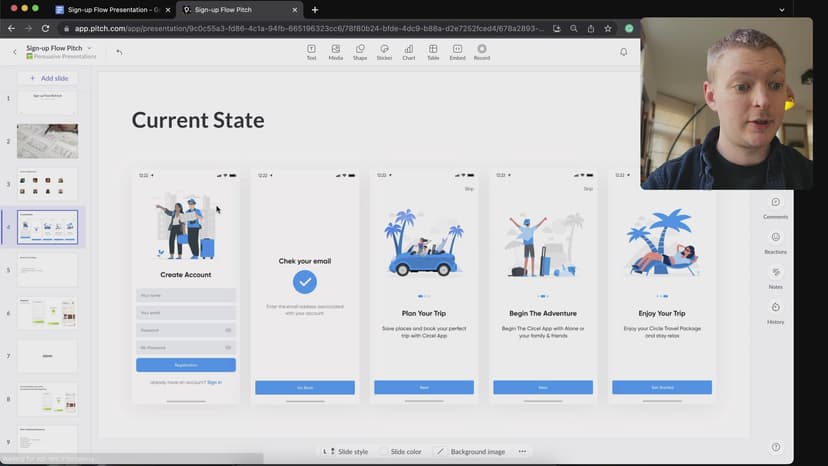828x466 pixels.
Task: Open the Media insert tool
Action: [335, 51]
